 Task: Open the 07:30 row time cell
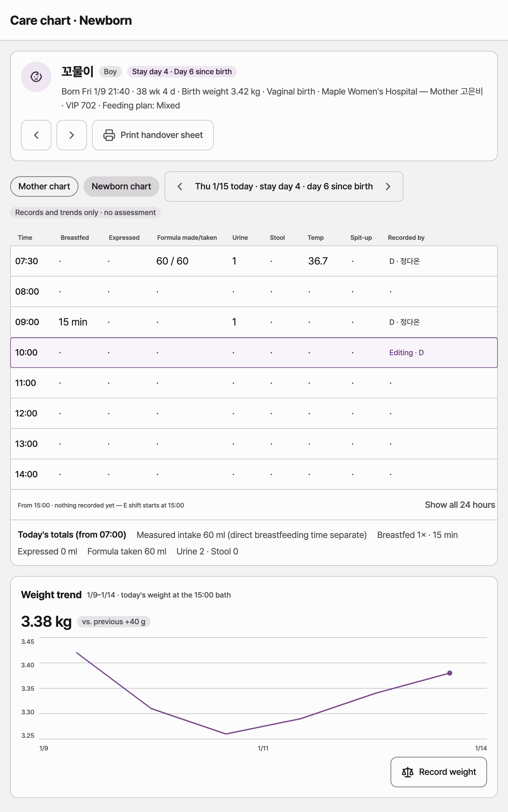click(27, 261)
